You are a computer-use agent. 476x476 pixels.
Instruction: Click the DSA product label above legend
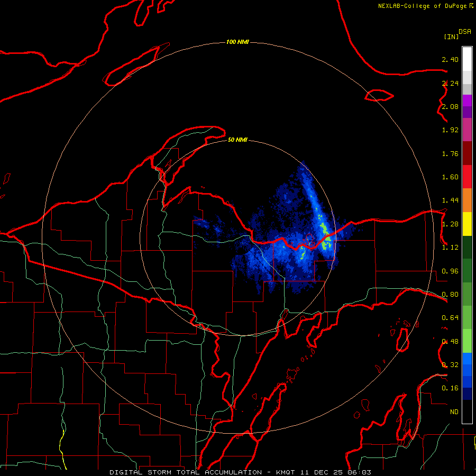pos(465,32)
